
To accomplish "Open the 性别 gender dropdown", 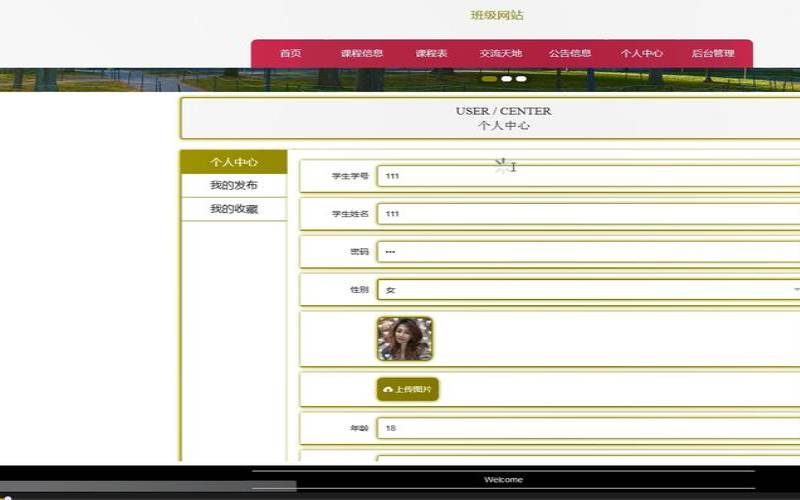I will coord(588,290).
